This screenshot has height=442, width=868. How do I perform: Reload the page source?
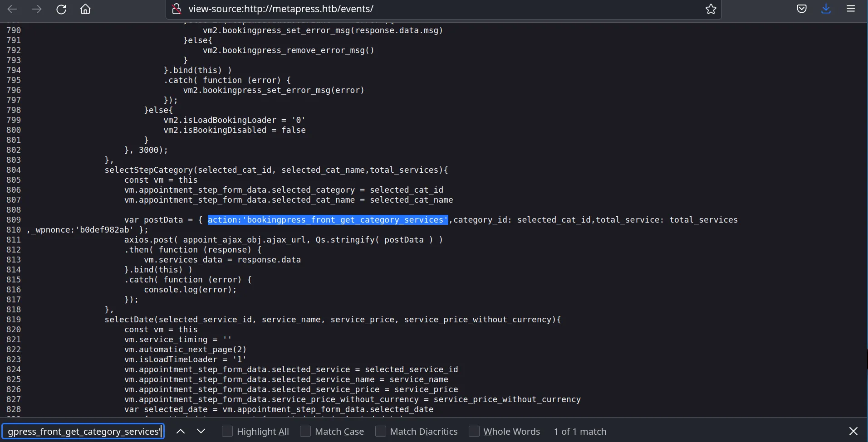[61, 9]
